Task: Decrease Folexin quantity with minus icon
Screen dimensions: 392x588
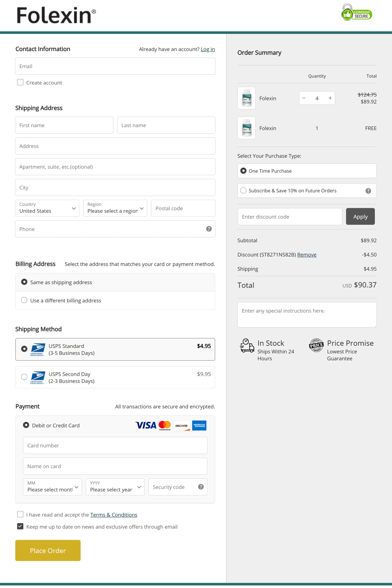Action: point(304,98)
